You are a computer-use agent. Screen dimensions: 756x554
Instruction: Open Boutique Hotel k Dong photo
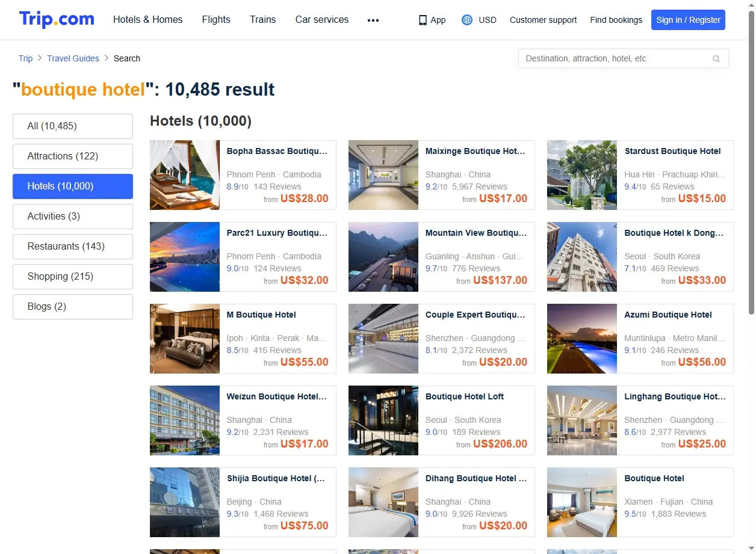pyautogui.click(x=582, y=257)
